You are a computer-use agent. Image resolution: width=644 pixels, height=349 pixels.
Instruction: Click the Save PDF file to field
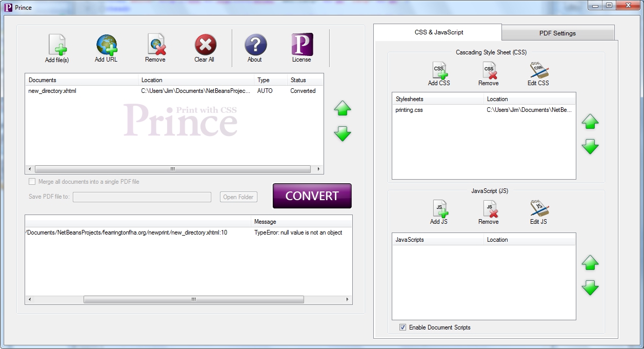[x=142, y=197]
